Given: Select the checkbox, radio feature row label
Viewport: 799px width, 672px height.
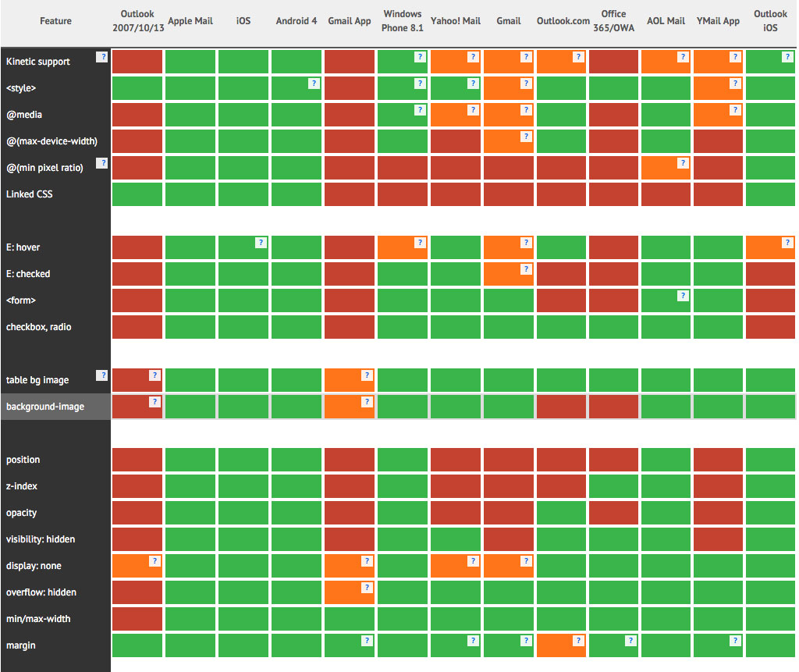Looking at the screenshot, I should tap(39, 327).
